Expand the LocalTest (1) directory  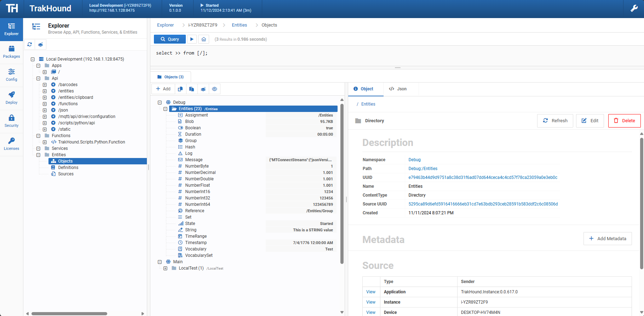(165, 268)
